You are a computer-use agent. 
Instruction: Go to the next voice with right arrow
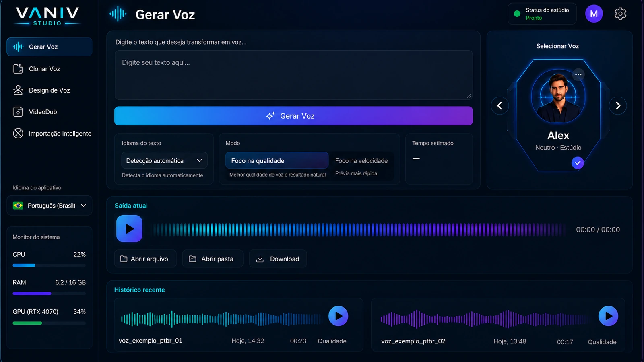(x=617, y=106)
